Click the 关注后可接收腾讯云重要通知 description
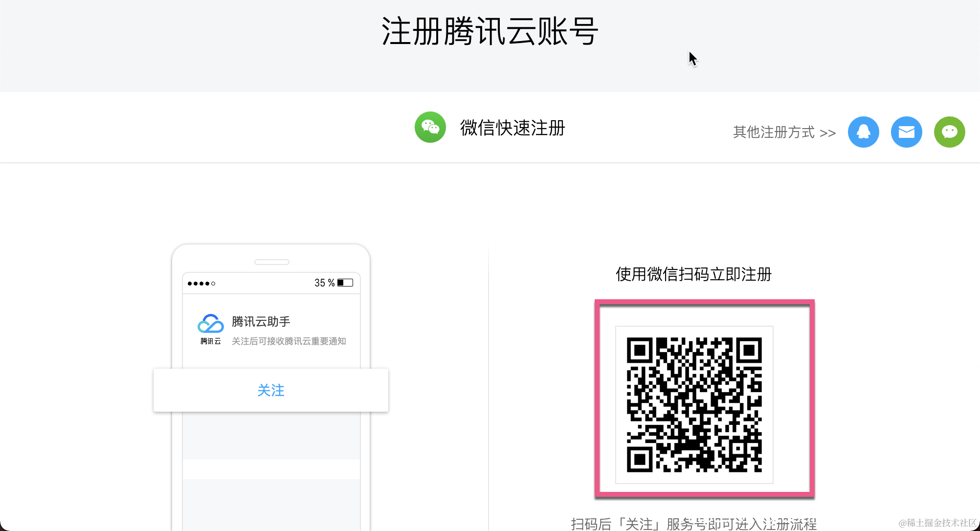 click(x=289, y=341)
